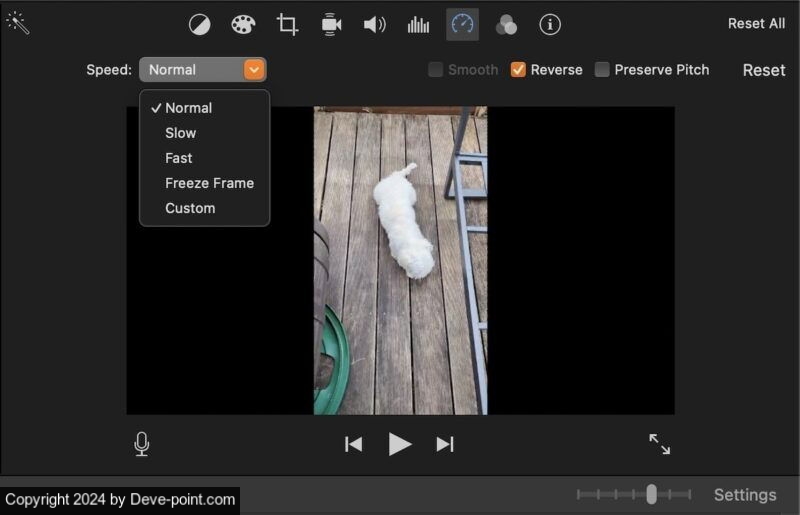Collapse the Speed dropdown via its orange arrow
Image resolution: width=800 pixels, height=515 pixels.
tap(254, 70)
